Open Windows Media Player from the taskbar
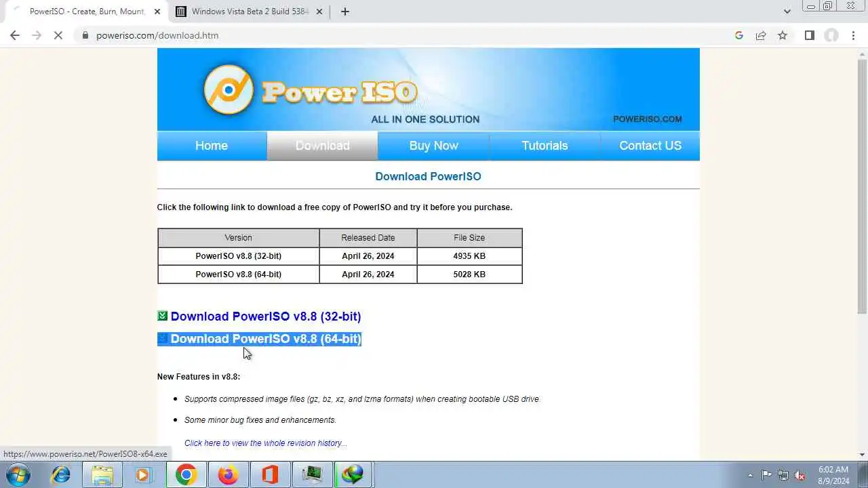The image size is (868, 488). [144, 475]
